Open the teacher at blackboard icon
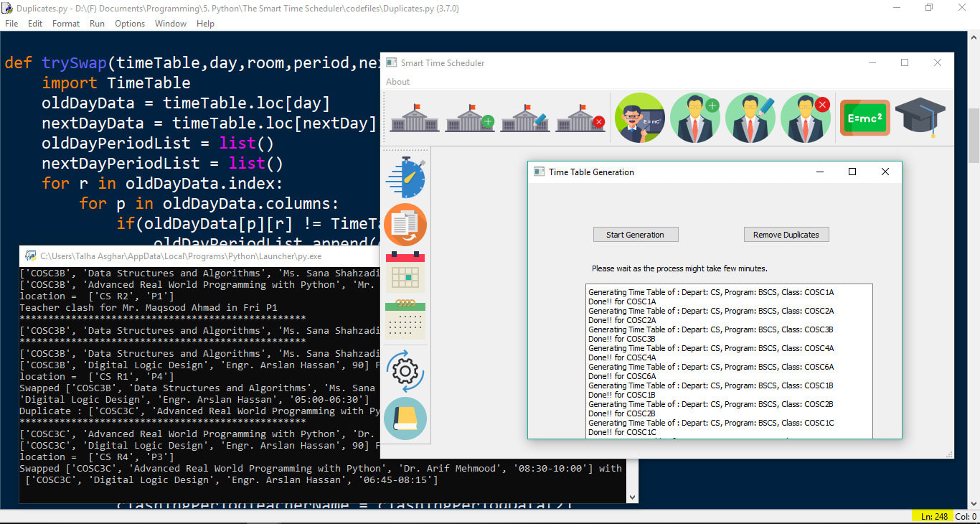 (x=640, y=118)
